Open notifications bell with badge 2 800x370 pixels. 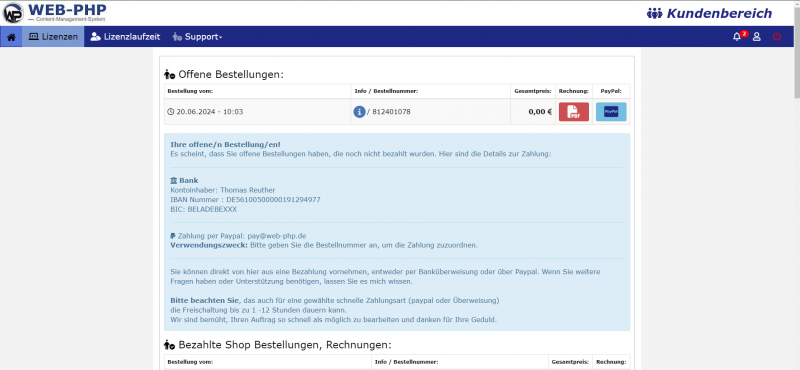tap(739, 36)
